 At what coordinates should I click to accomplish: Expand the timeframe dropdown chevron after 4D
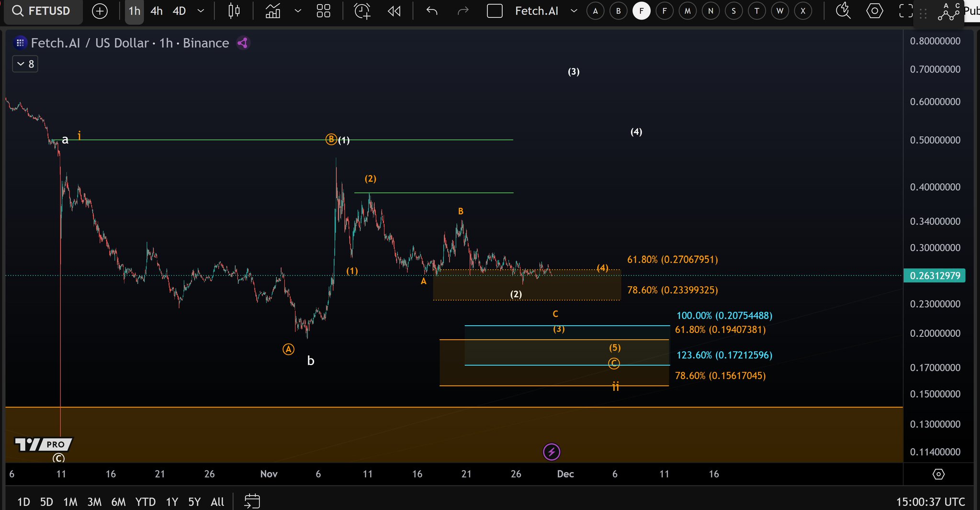[x=201, y=11]
